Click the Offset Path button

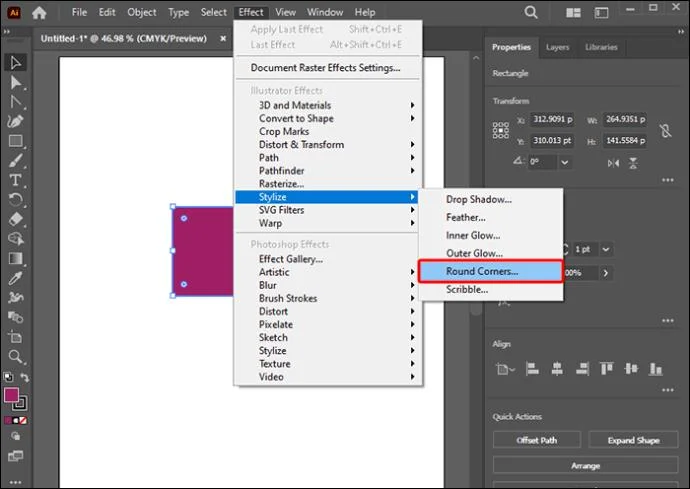[537, 440]
